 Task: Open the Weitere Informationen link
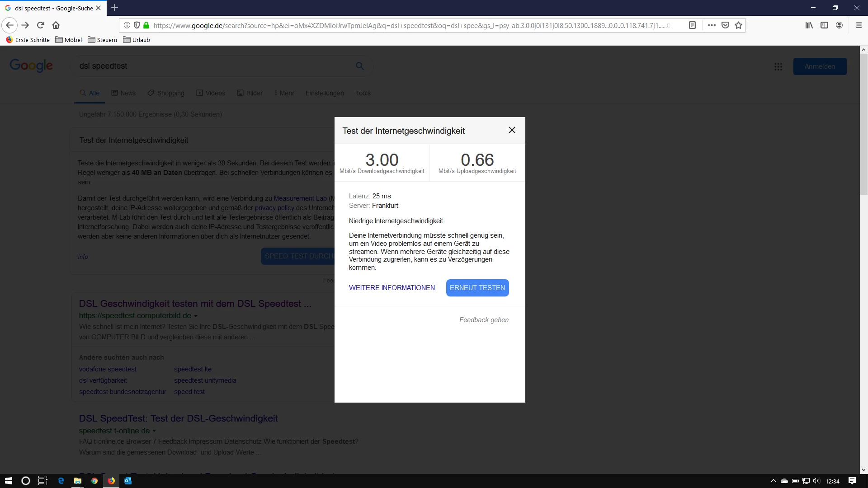tap(392, 288)
